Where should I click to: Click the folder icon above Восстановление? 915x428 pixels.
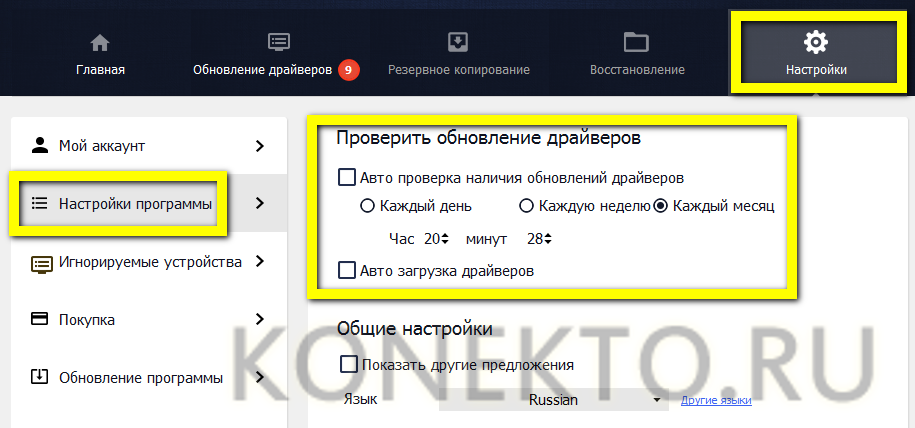click(x=635, y=42)
